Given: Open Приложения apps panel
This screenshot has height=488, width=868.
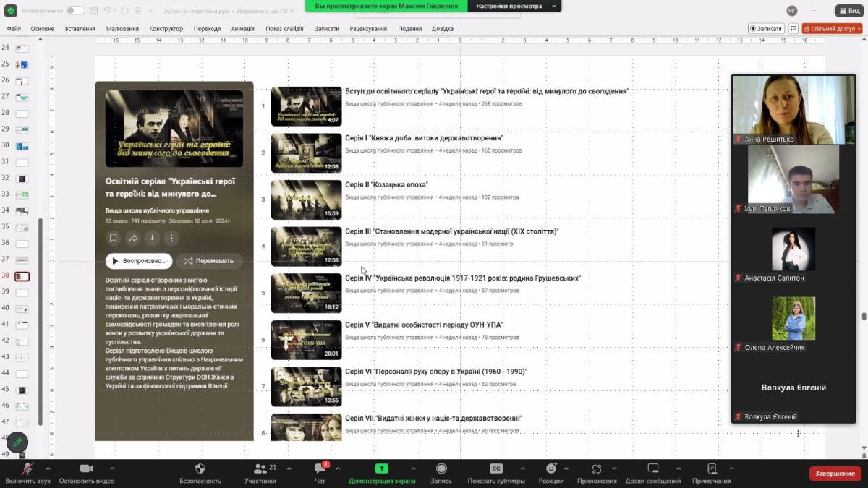Looking at the screenshot, I should coord(597,474).
